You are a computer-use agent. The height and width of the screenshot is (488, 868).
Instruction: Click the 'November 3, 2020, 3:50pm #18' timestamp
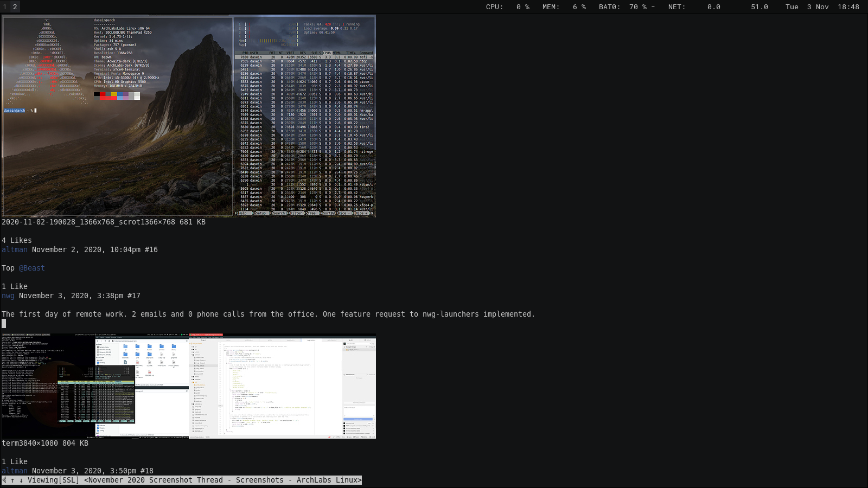[93, 471]
